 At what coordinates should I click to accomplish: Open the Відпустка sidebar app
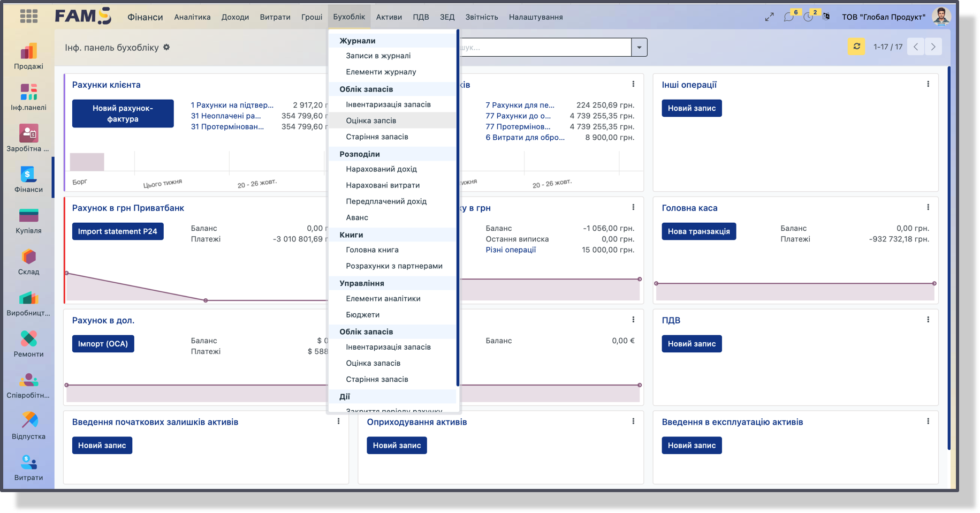[x=28, y=427]
